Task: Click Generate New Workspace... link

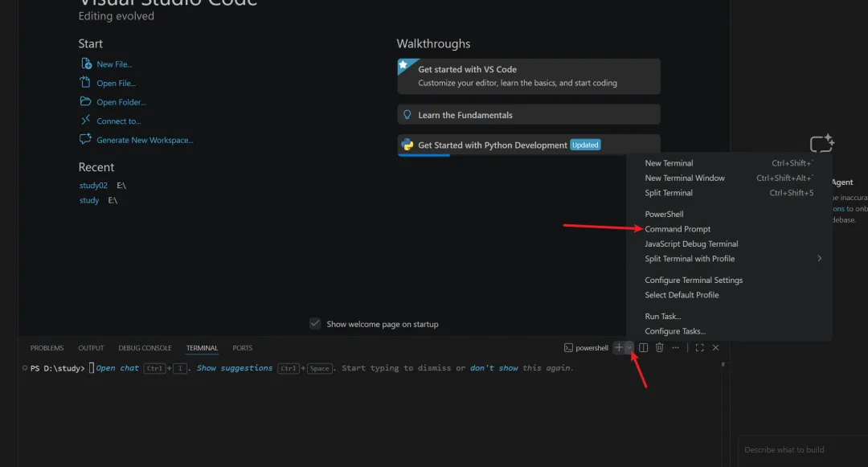Action: 145,140
